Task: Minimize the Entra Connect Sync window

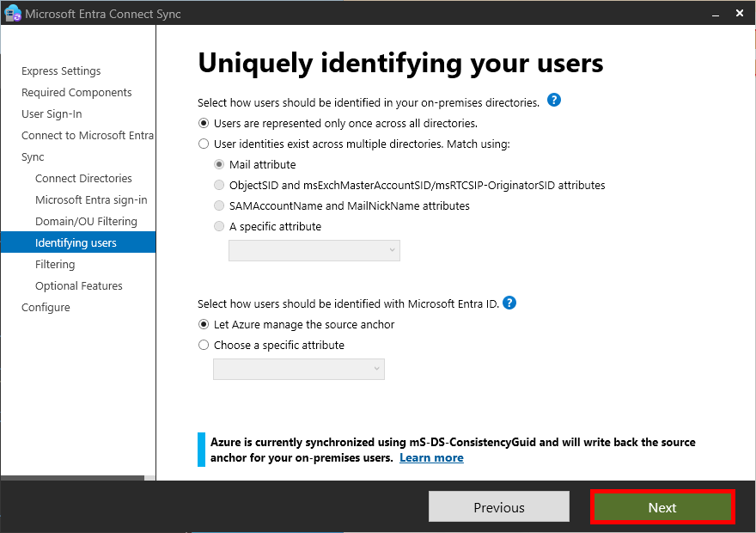Action: pos(716,13)
